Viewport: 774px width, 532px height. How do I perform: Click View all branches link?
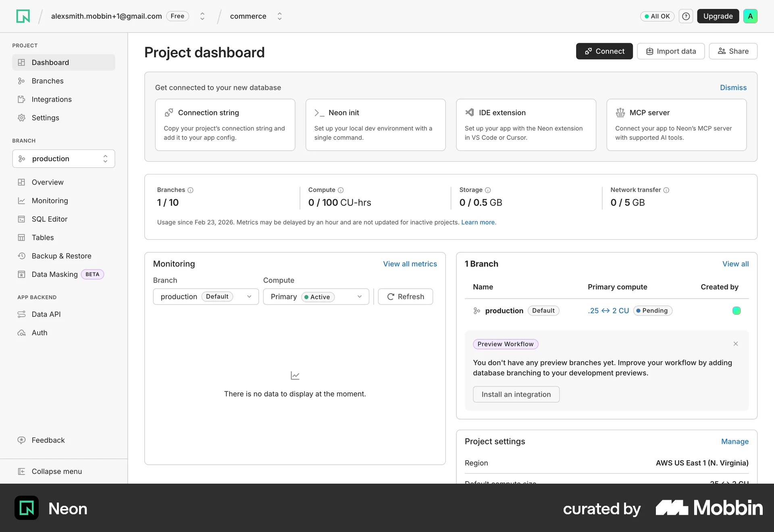[x=735, y=264]
